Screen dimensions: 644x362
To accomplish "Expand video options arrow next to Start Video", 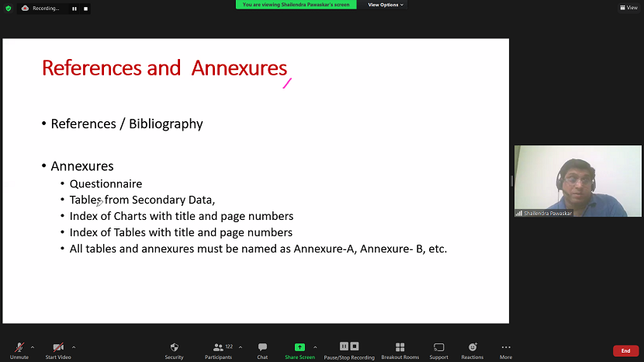I will coord(74,347).
